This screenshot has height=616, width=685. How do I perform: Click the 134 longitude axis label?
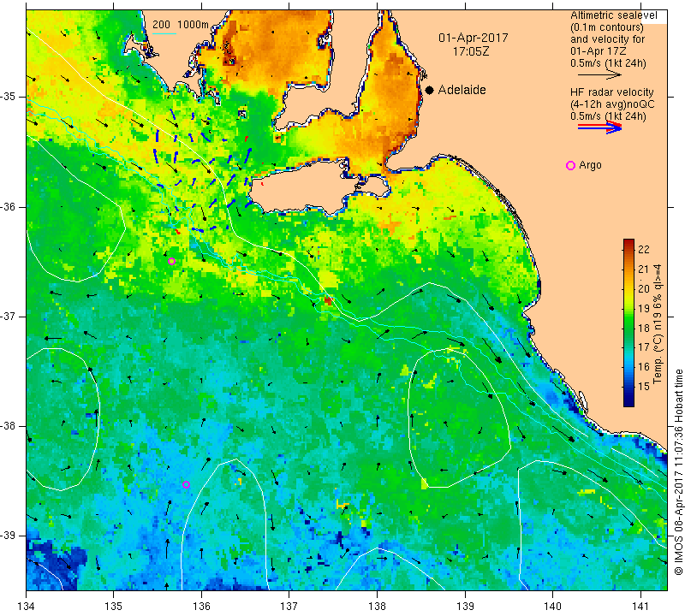click(27, 607)
